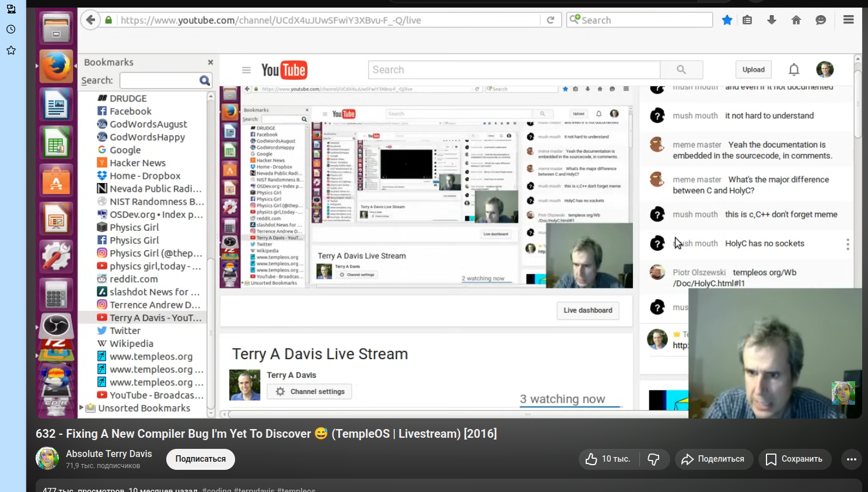Click the YouTube logo
The height and width of the screenshot is (492, 868).
pyautogui.click(x=284, y=70)
